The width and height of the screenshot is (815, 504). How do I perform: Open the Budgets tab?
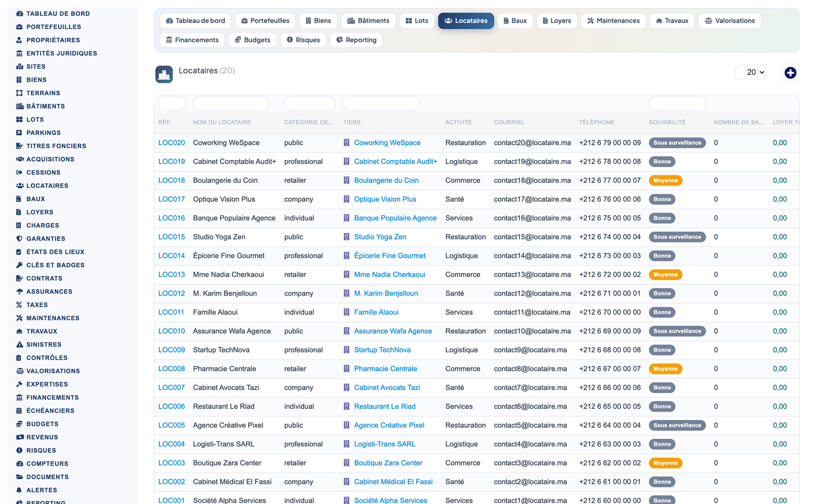[253, 40]
